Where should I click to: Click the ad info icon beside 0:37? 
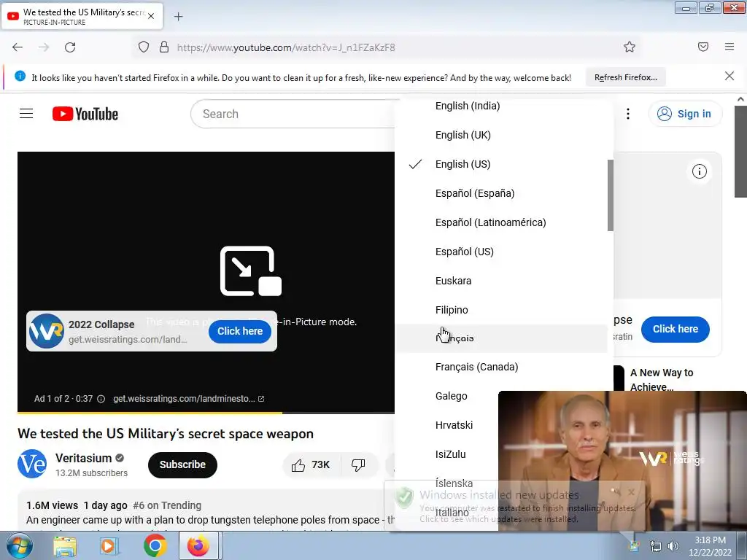pyautogui.click(x=101, y=399)
